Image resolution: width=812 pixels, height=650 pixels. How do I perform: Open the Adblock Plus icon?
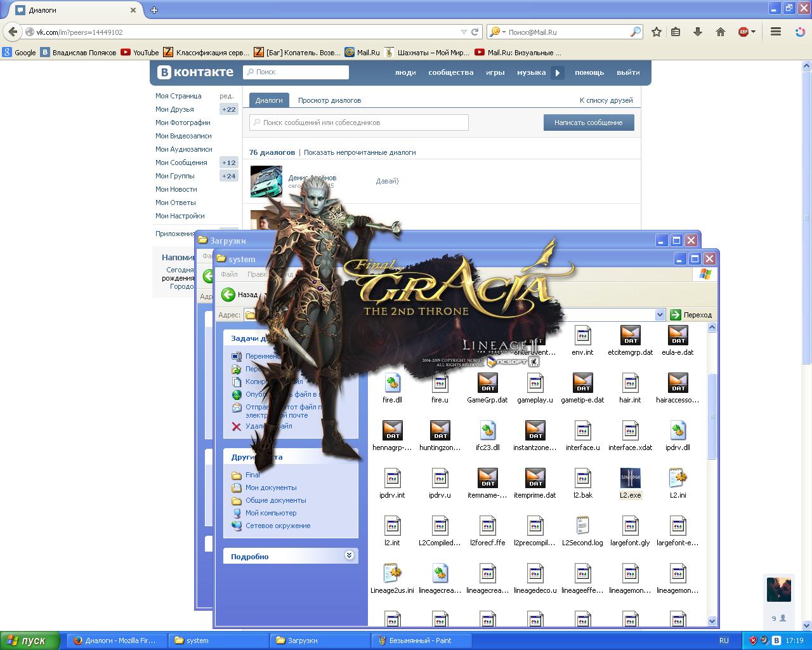(x=743, y=32)
